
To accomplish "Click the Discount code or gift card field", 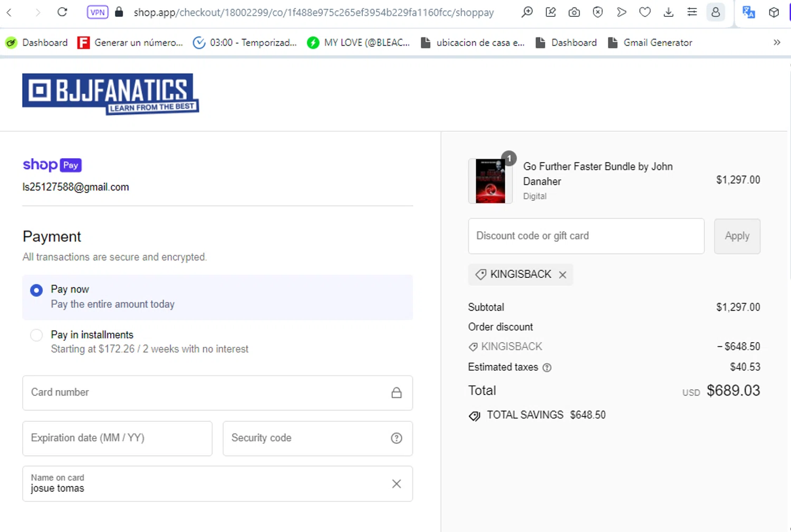I will 586,236.
